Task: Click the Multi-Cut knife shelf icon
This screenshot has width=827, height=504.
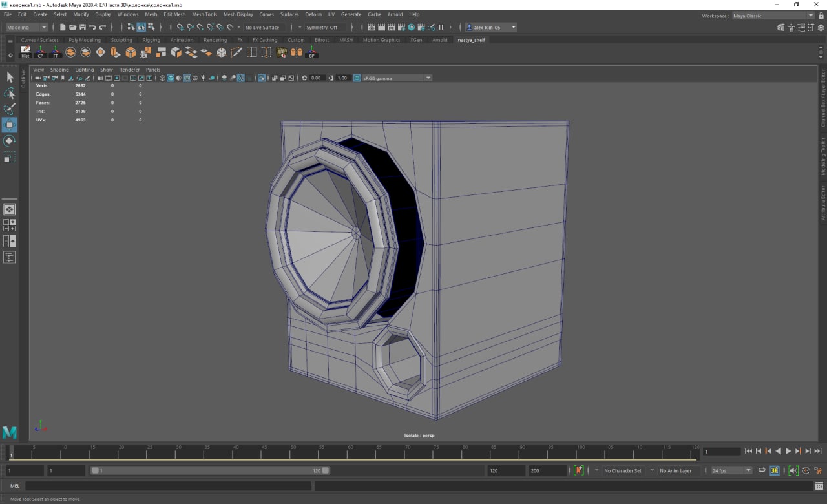Action: click(x=236, y=52)
